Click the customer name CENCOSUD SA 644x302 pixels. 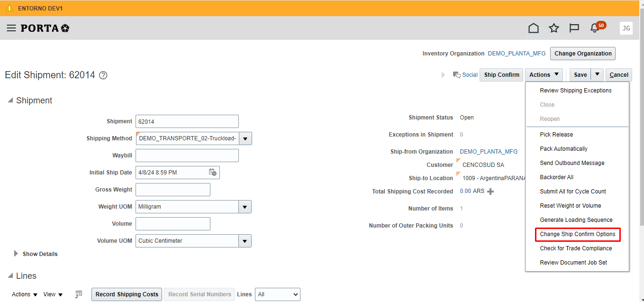tap(483, 165)
